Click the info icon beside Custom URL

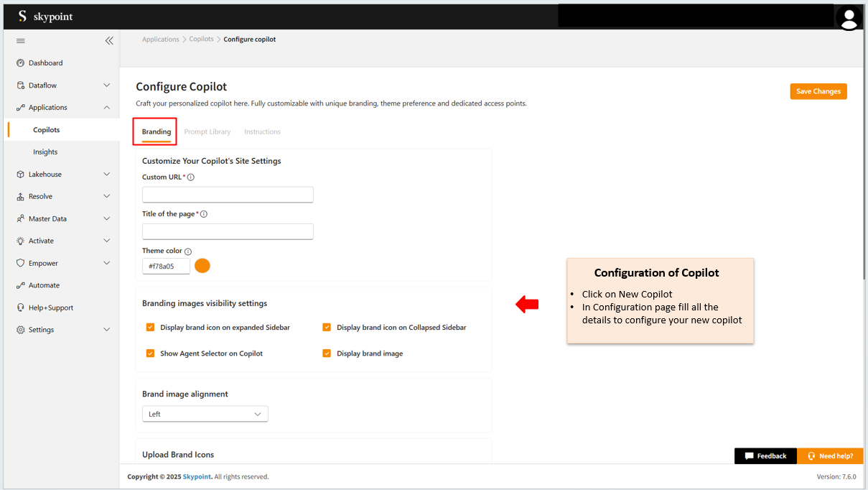(x=191, y=177)
